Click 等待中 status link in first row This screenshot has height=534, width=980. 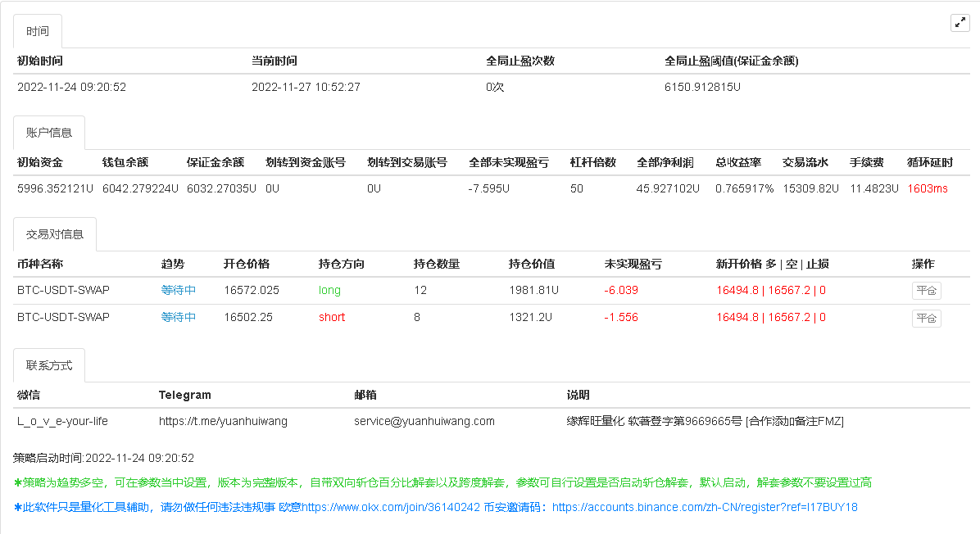tap(179, 291)
